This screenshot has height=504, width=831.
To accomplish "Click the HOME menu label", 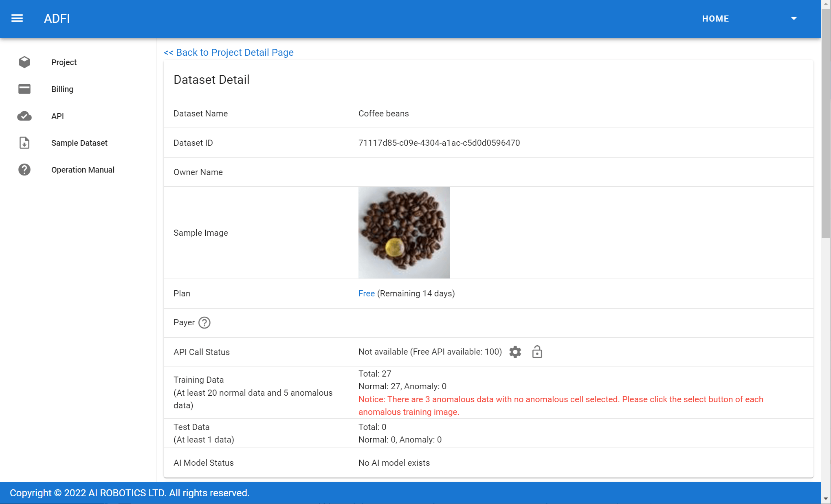I will click(x=715, y=19).
